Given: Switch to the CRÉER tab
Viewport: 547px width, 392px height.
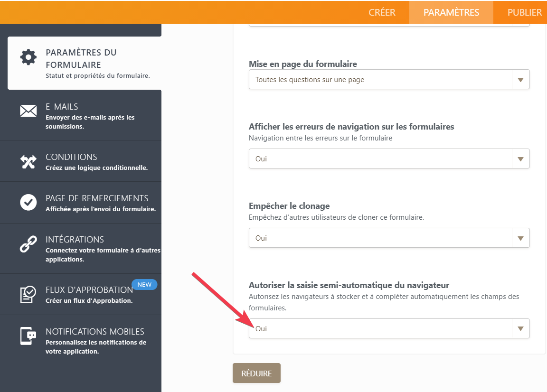Looking at the screenshot, I should 382,12.
